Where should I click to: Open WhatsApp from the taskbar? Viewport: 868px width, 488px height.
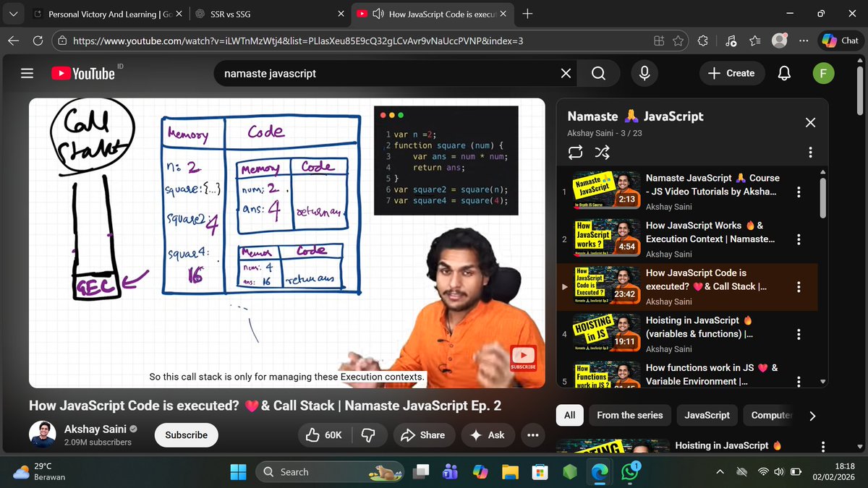[630, 472]
